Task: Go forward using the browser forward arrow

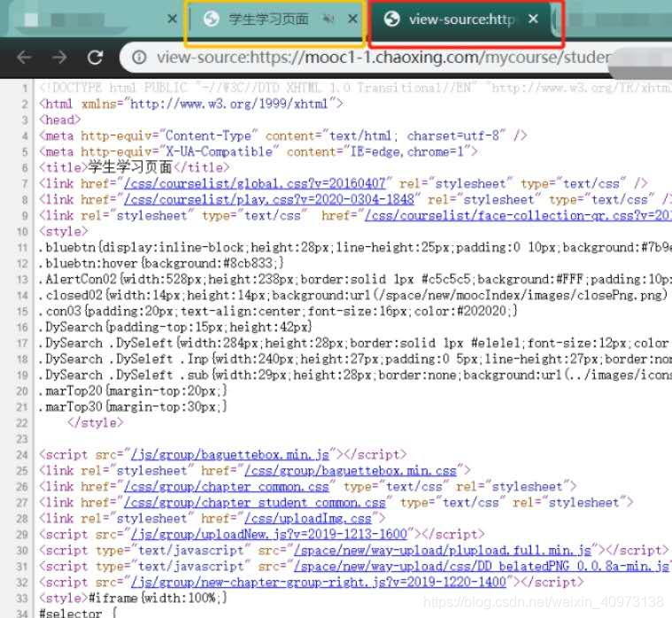Action: (x=59, y=57)
